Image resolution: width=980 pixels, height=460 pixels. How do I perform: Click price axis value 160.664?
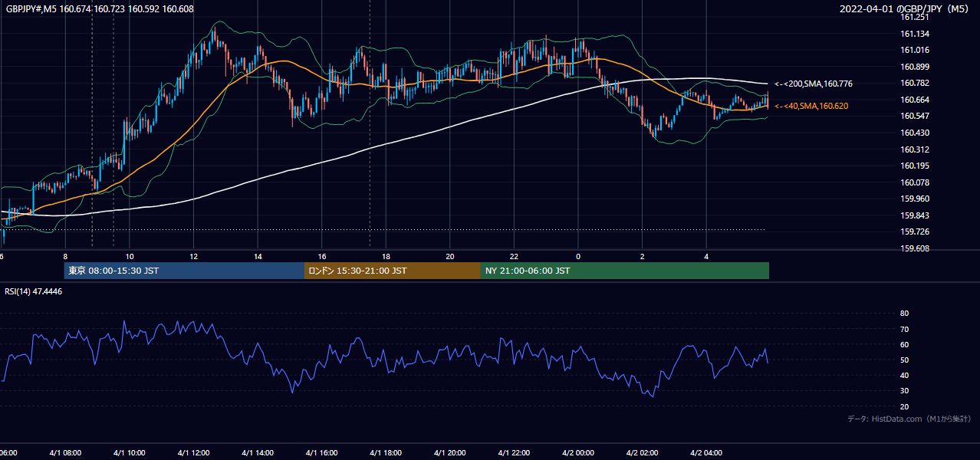pyautogui.click(x=914, y=100)
